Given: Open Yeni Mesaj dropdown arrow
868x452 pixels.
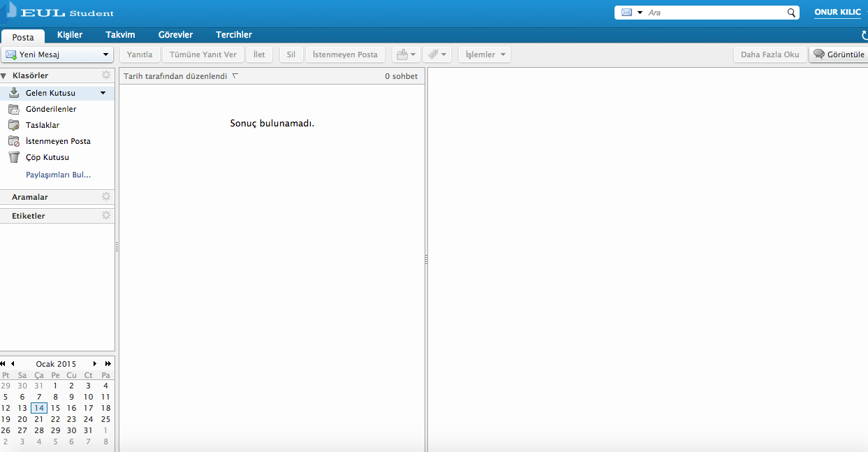Looking at the screenshot, I should [106, 54].
